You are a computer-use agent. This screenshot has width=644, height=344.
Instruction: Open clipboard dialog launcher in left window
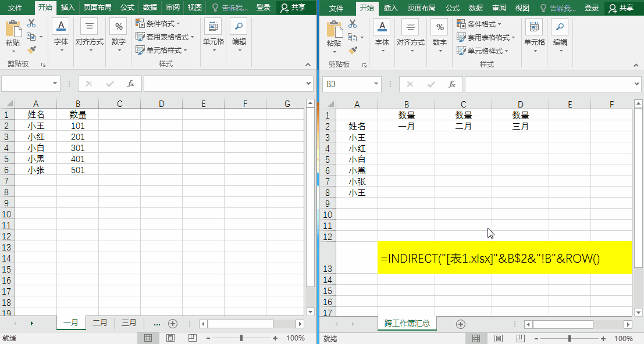pyautogui.click(x=43, y=64)
